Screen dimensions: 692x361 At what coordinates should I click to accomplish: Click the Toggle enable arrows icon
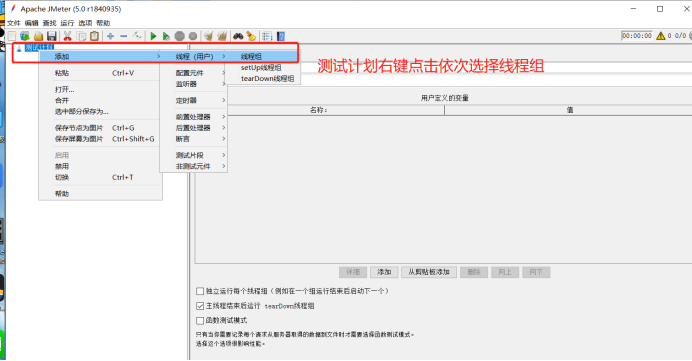click(137, 36)
